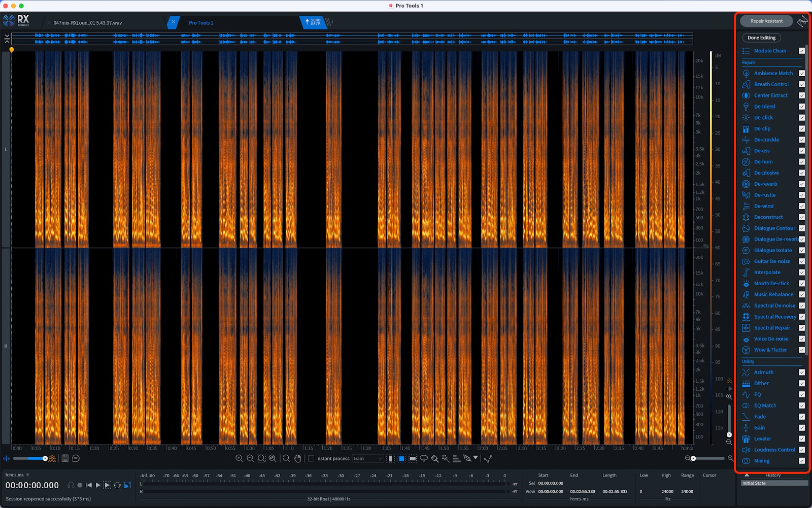Click the selection Start time field
The height and width of the screenshot is (508, 812).
[x=551, y=483]
